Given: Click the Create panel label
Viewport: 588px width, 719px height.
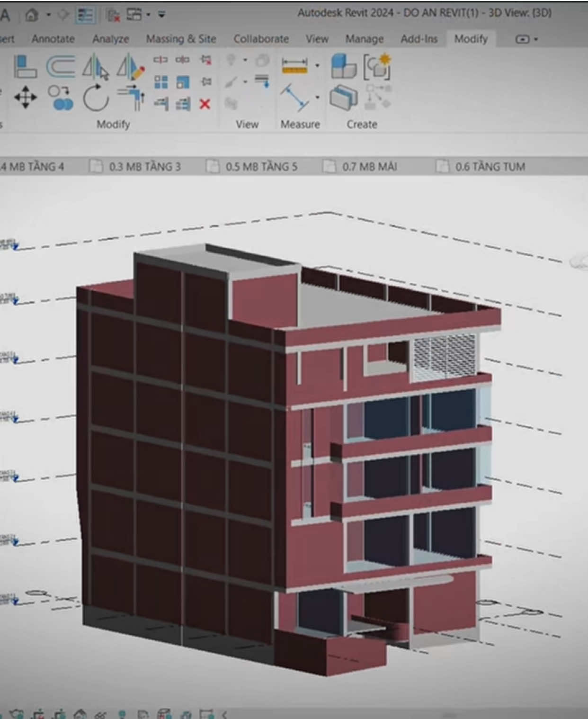Looking at the screenshot, I should tap(362, 124).
